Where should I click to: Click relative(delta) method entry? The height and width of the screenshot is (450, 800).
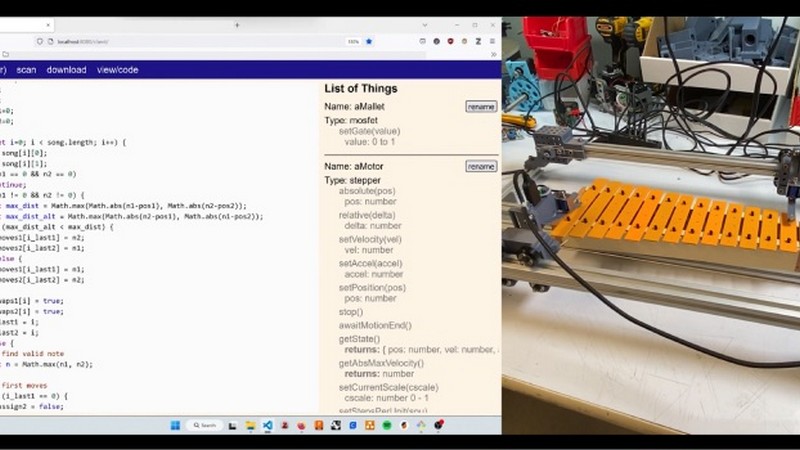point(367,215)
